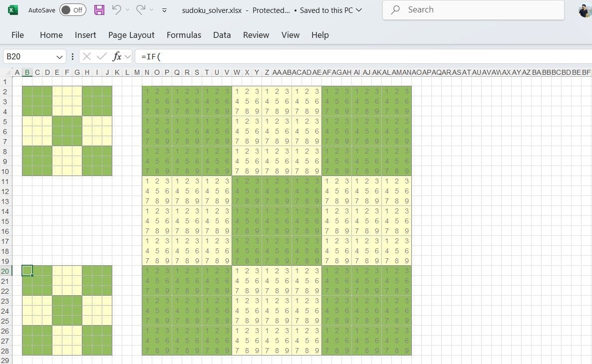Switch to the Page Layout tab

pyautogui.click(x=131, y=35)
